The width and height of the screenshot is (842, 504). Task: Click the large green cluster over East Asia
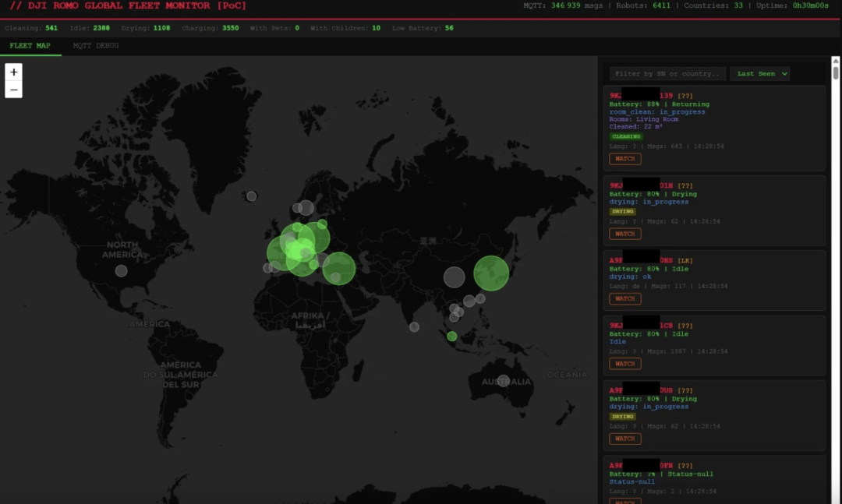pyautogui.click(x=491, y=273)
